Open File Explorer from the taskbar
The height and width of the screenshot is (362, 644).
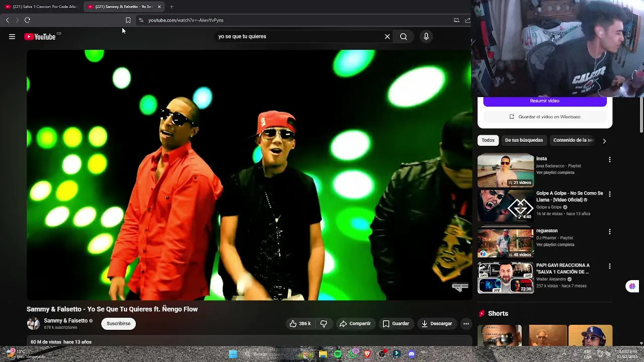point(323,354)
